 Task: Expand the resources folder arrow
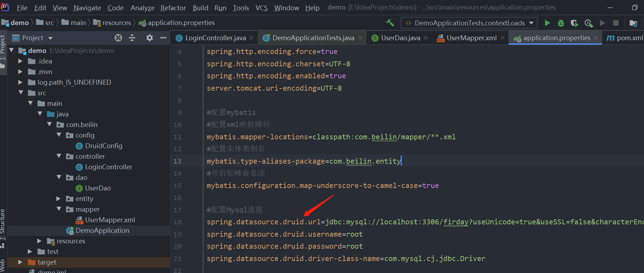click(x=39, y=241)
